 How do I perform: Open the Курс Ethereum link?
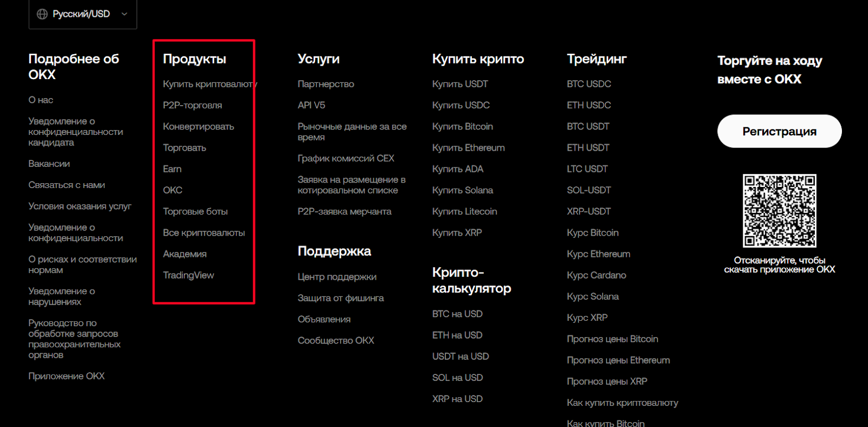(598, 254)
